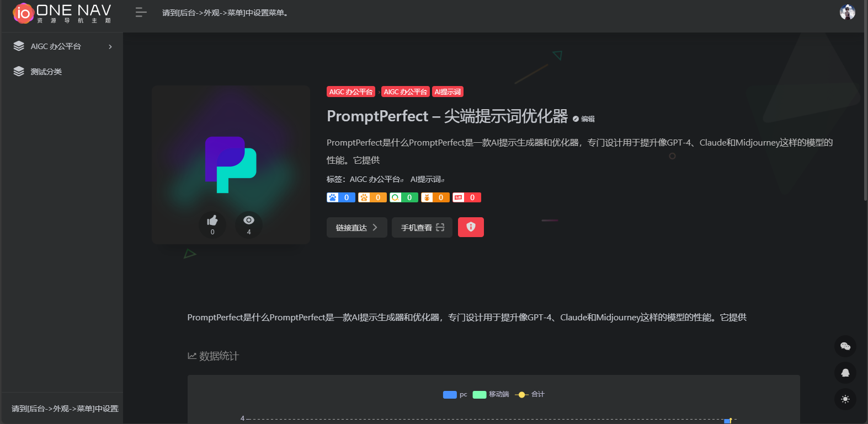Click the sidebar footer menu setup notice

click(x=65, y=409)
